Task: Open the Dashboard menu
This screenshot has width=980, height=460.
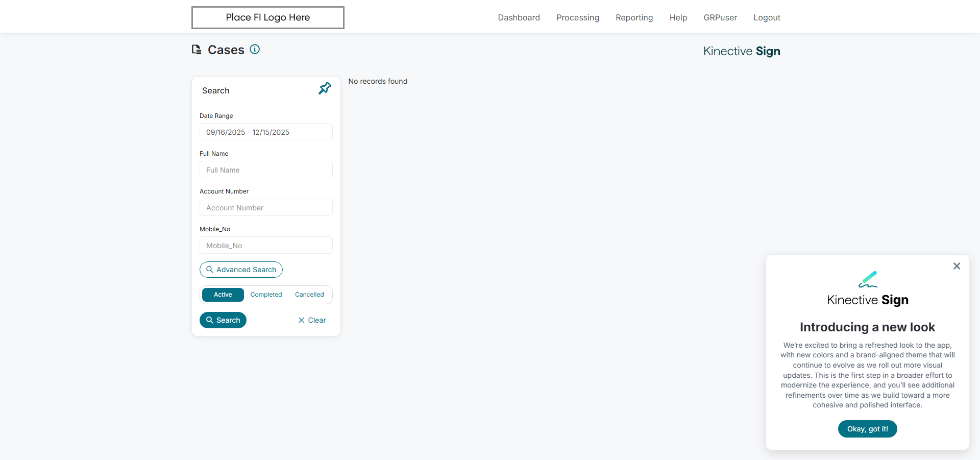Action: [x=519, y=17]
